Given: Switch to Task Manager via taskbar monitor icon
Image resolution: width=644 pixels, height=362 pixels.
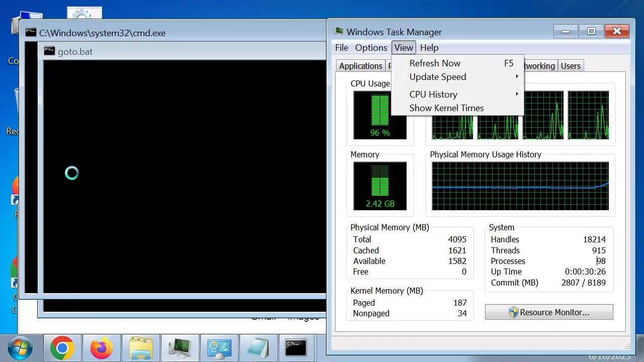Looking at the screenshot, I should 180,348.
